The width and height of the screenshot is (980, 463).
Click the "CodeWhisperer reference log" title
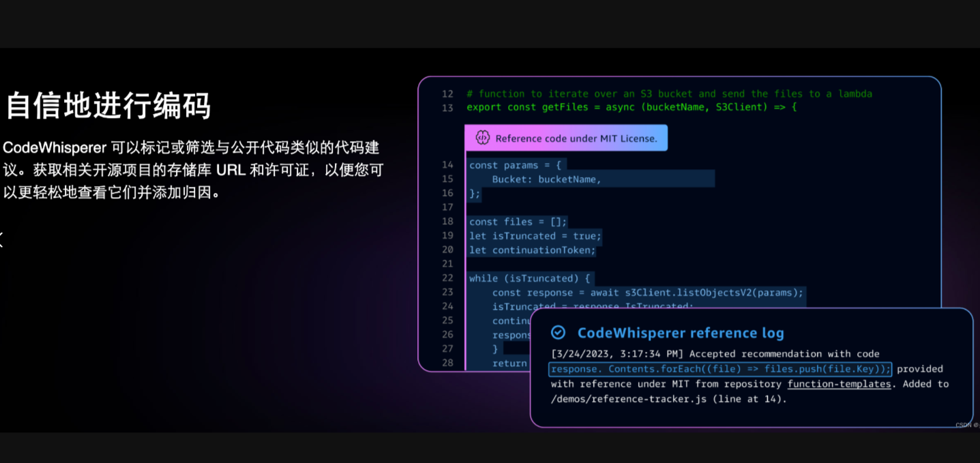pos(681,333)
